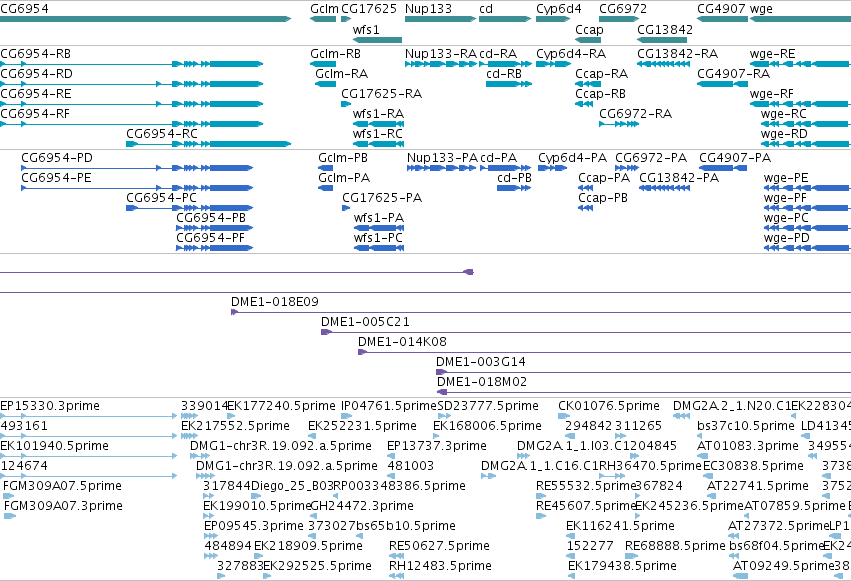Click EST EK217552.5prime
Viewport: 851px width, 581px height.
236,426
